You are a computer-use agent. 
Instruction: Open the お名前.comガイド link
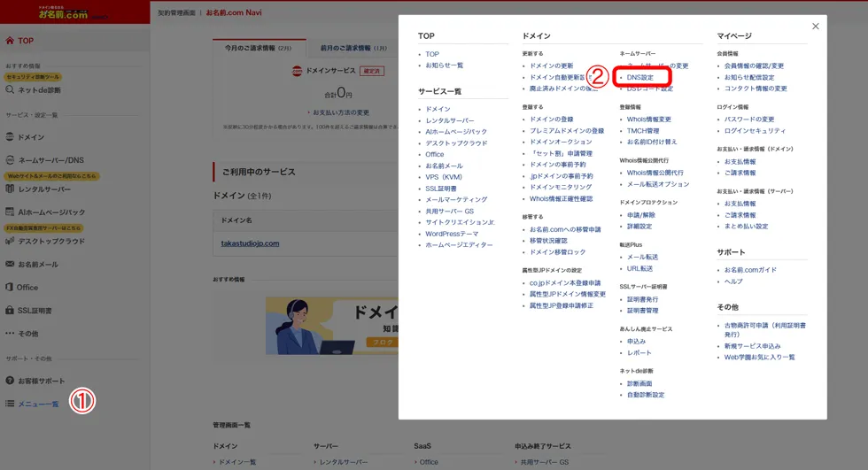[750, 270]
